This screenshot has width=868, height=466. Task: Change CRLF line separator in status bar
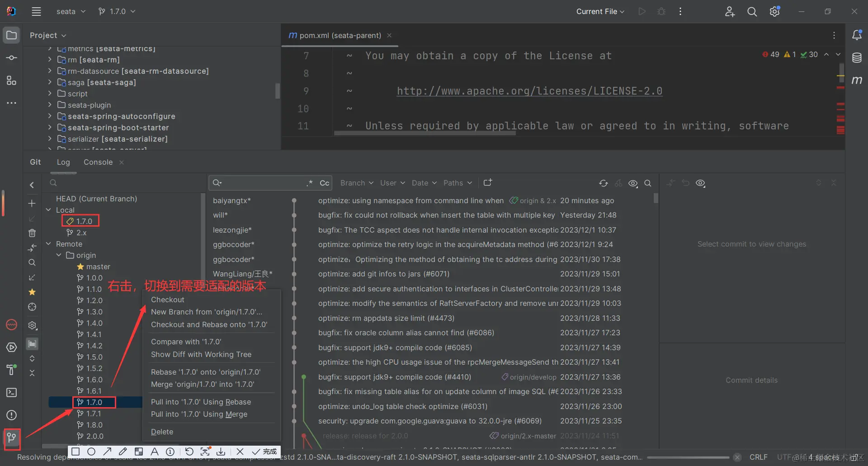tap(759, 457)
